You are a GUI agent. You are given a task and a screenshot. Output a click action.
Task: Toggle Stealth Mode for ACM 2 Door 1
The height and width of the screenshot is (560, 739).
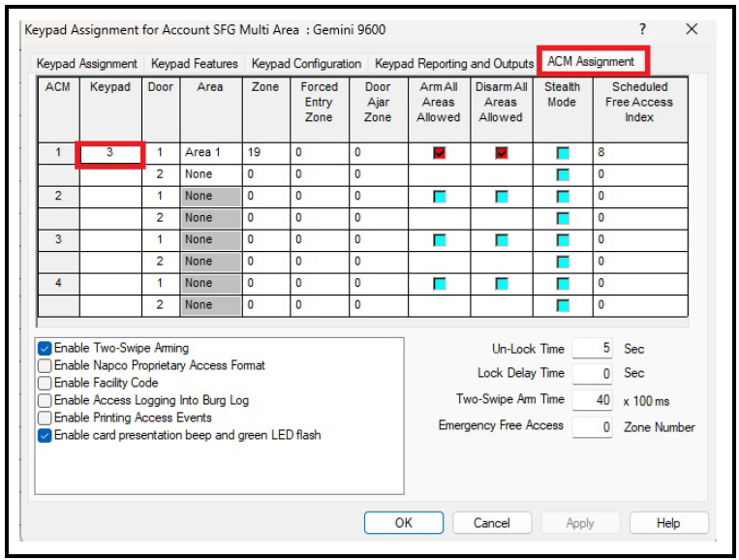[563, 197]
